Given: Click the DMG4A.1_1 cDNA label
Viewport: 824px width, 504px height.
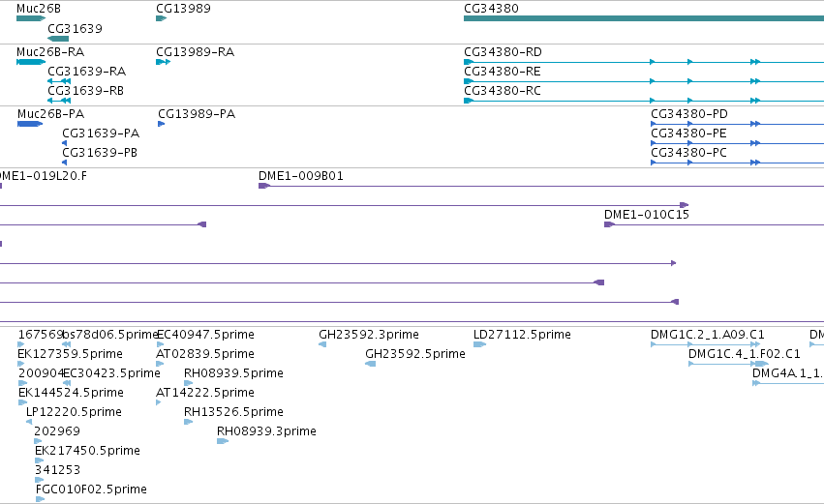Looking at the screenshot, I should point(788,373).
